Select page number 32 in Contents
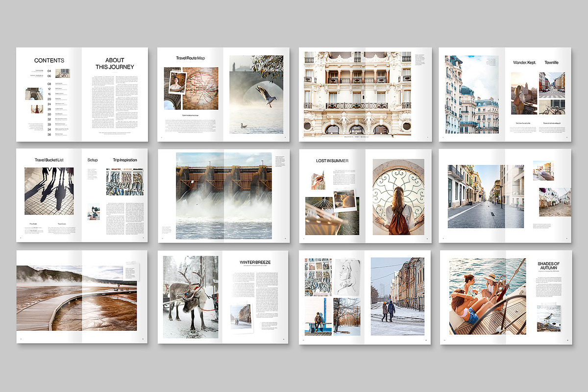Image resolution: width=588 pixels, height=392 pixels. [x=49, y=119]
